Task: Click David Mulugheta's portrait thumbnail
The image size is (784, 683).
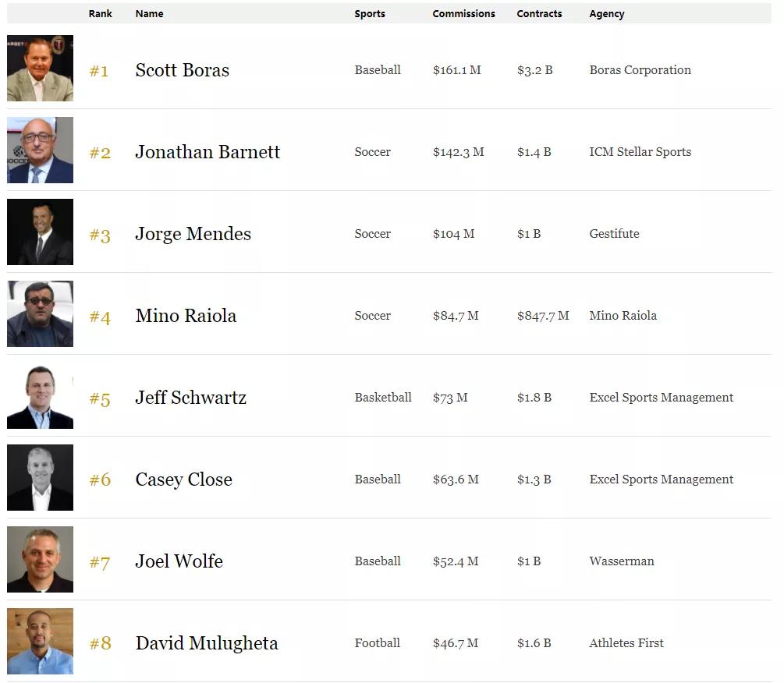Action: [x=40, y=642]
